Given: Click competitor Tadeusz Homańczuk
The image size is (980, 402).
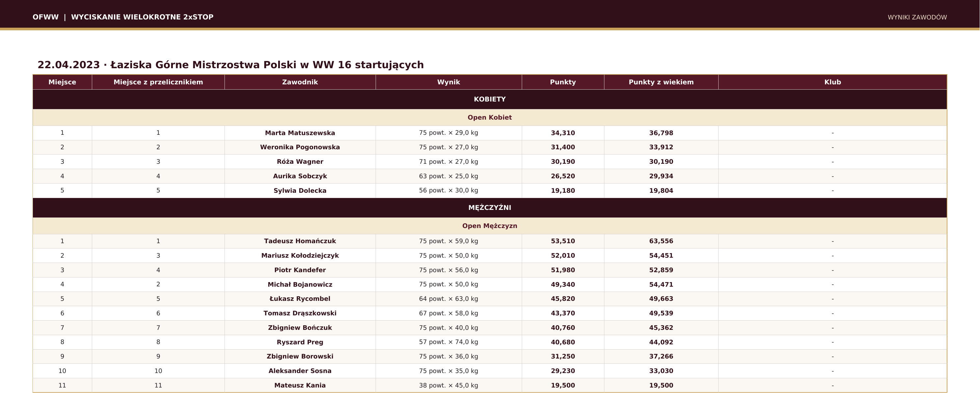Looking at the screenshot, I should coord(300,241).
